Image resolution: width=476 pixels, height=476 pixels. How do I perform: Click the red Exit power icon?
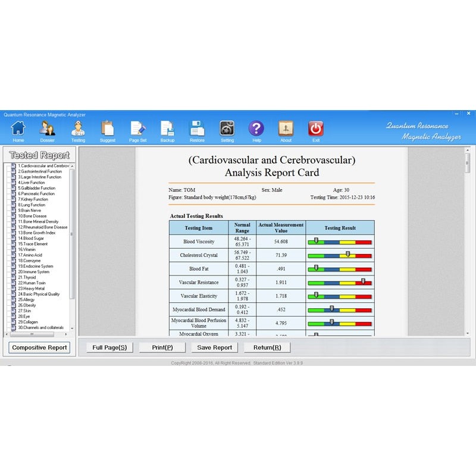[x=316, y=129]
